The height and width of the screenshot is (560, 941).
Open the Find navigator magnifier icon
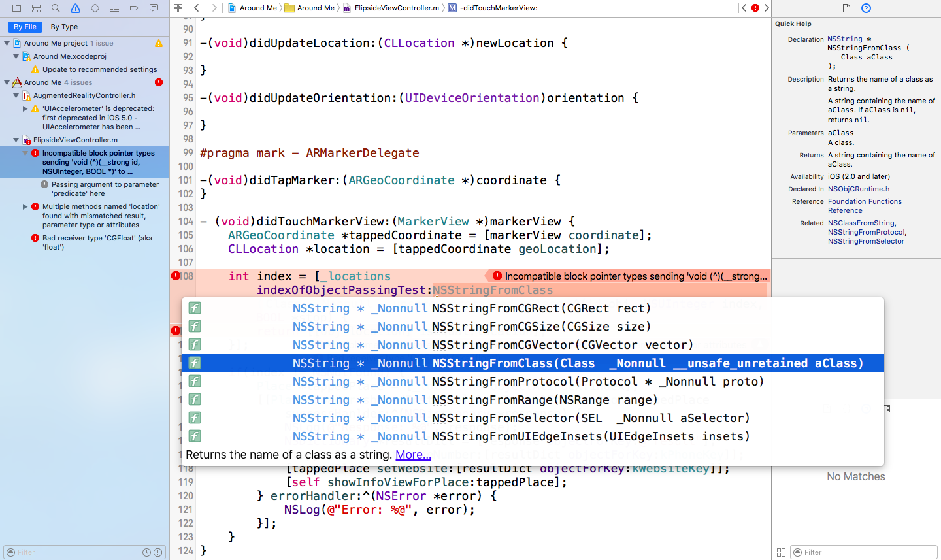tap(56, 8)
